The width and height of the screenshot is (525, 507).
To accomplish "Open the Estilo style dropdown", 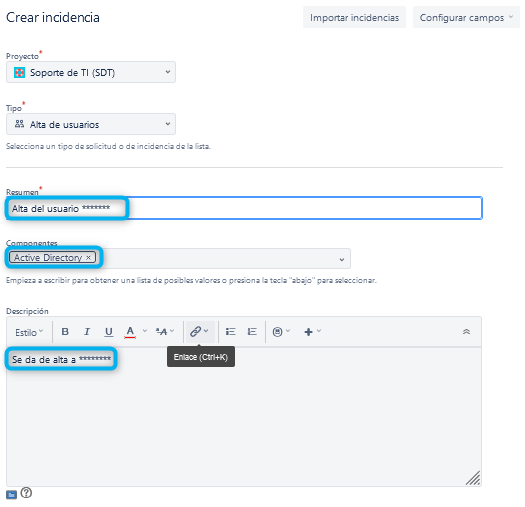I will (29, 332).
